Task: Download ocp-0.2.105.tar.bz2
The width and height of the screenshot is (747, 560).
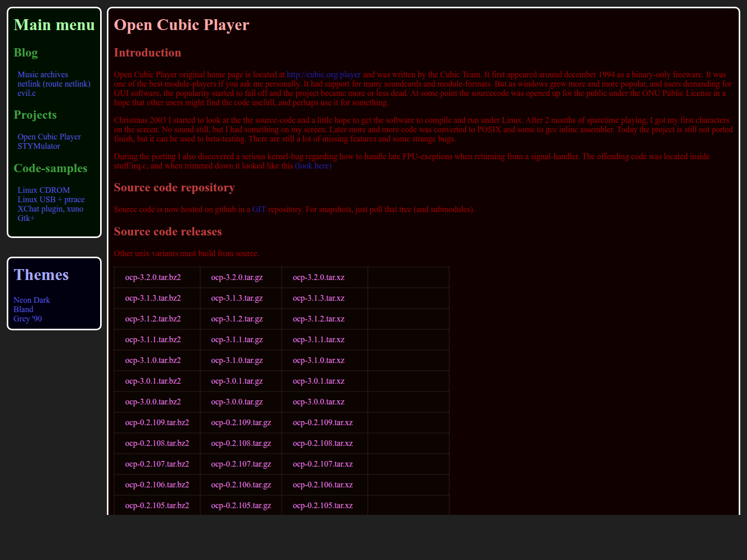Action: tap(157, 506)
